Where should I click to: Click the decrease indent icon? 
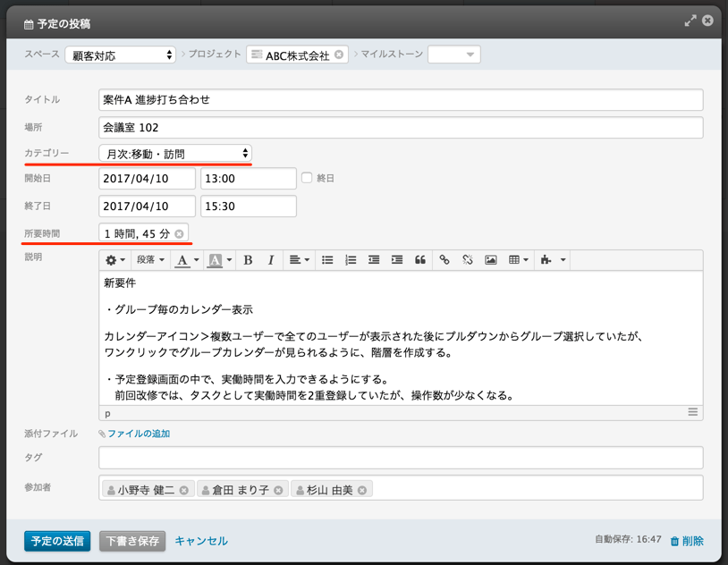pyautogui.click(x=374, y=260)
